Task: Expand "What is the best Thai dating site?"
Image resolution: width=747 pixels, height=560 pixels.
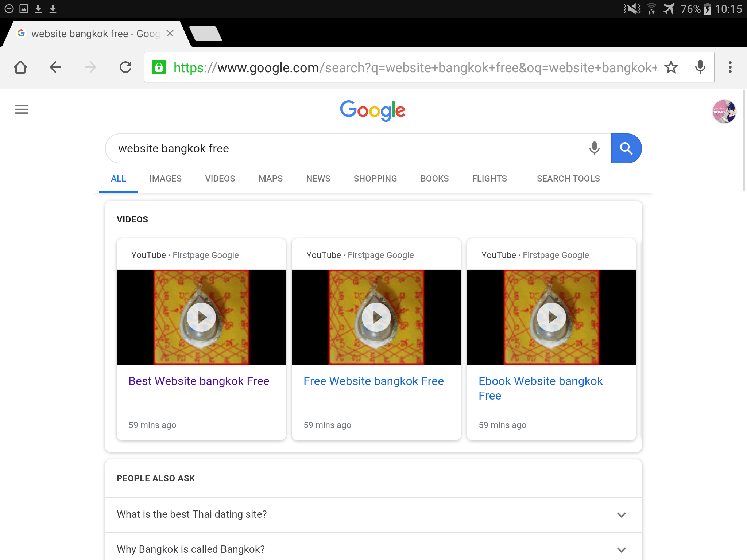Action: 621,514
